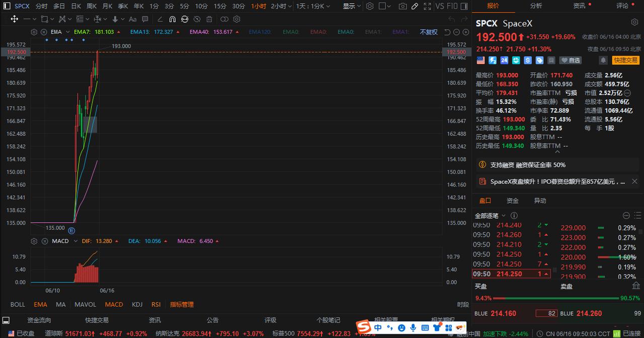
Task: Open 指标管理 indicator management
Action: coord(182,304)
